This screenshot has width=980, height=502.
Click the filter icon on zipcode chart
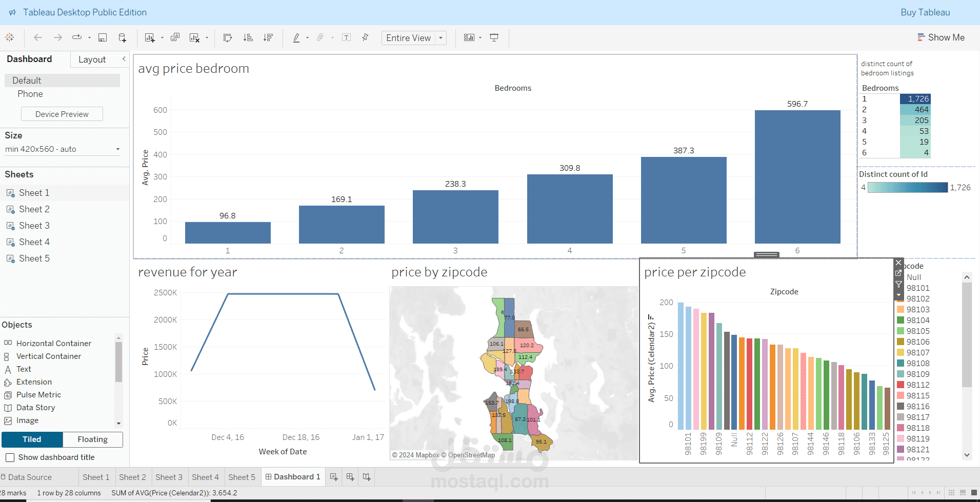(x=898, y=284)
